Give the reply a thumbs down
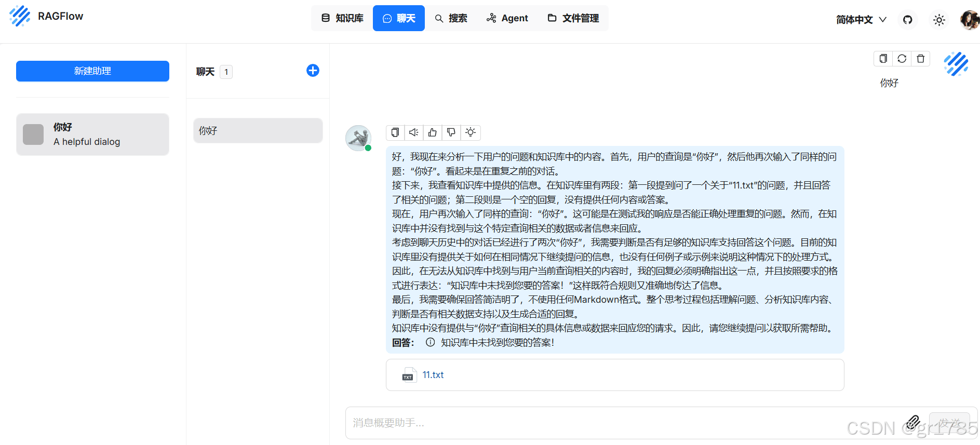This screenshot has height=445, width=980. [451, 132]
